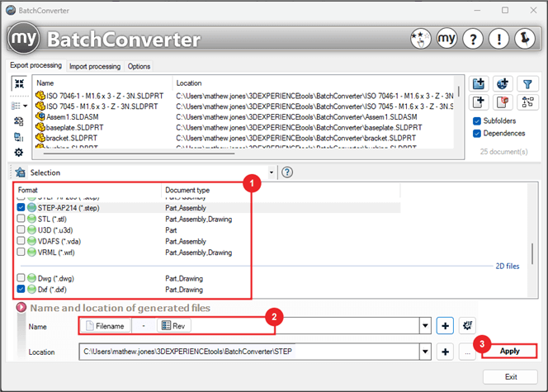Click the format list vertical scrollbar

[532, 253]
